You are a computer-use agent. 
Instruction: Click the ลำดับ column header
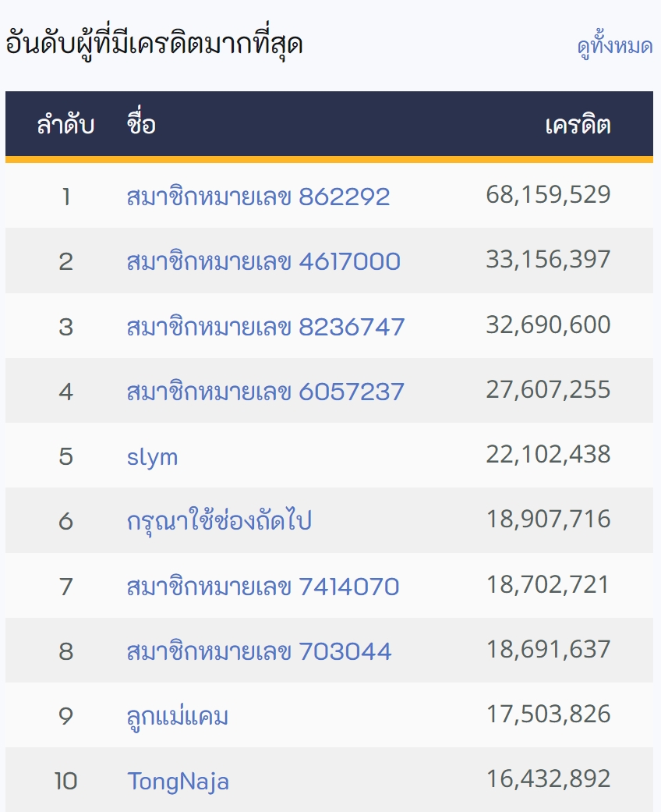click(65, 125)
